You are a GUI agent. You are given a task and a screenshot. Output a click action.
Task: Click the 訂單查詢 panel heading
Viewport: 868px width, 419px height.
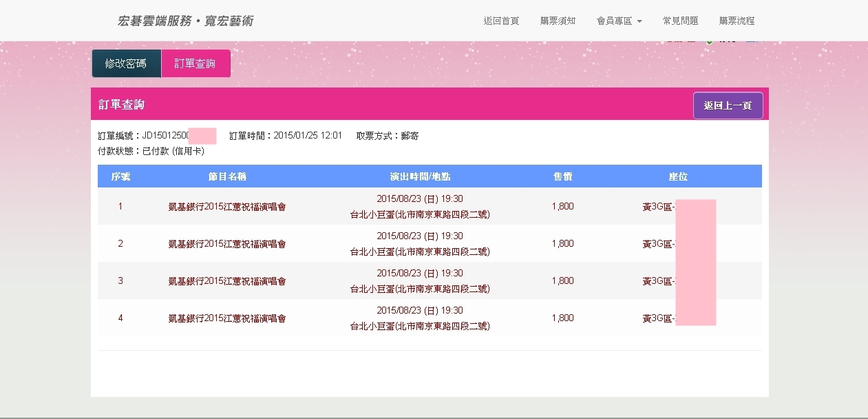tap(121, 105)
